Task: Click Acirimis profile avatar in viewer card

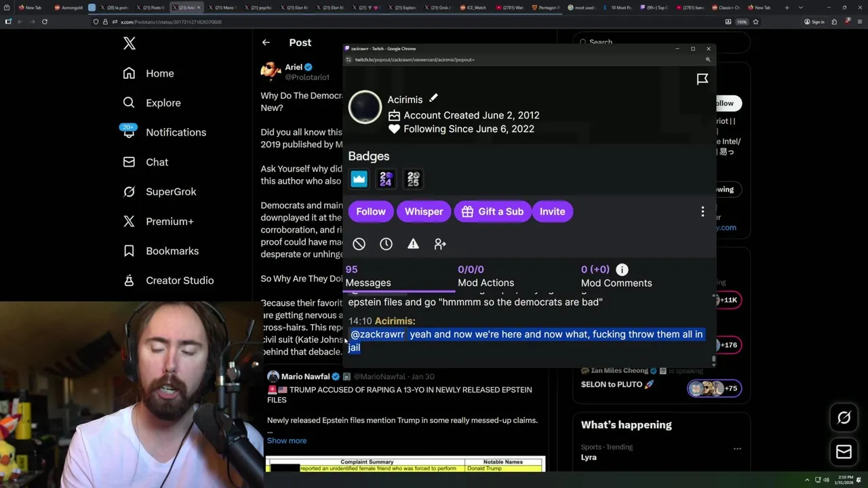Action: point(365,107)
